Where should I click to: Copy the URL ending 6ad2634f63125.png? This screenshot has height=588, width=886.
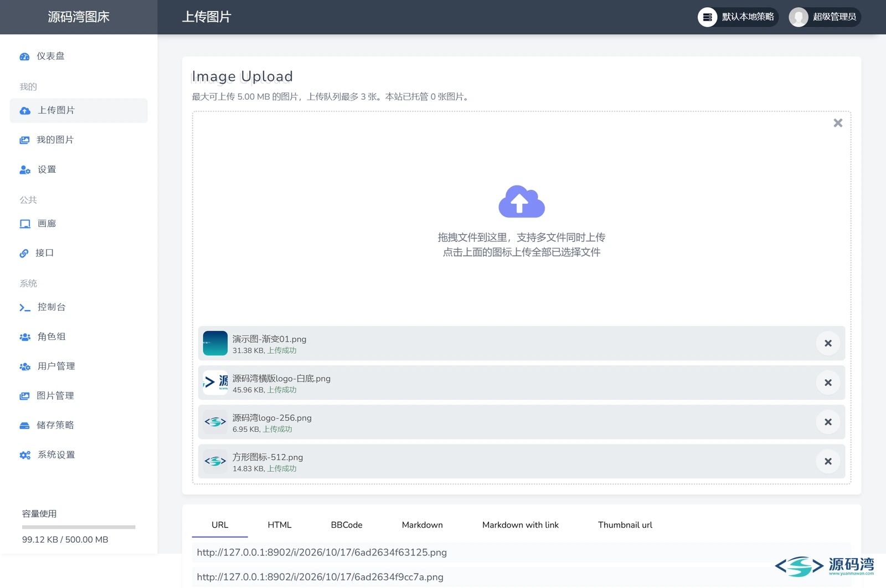coord(522,553)
